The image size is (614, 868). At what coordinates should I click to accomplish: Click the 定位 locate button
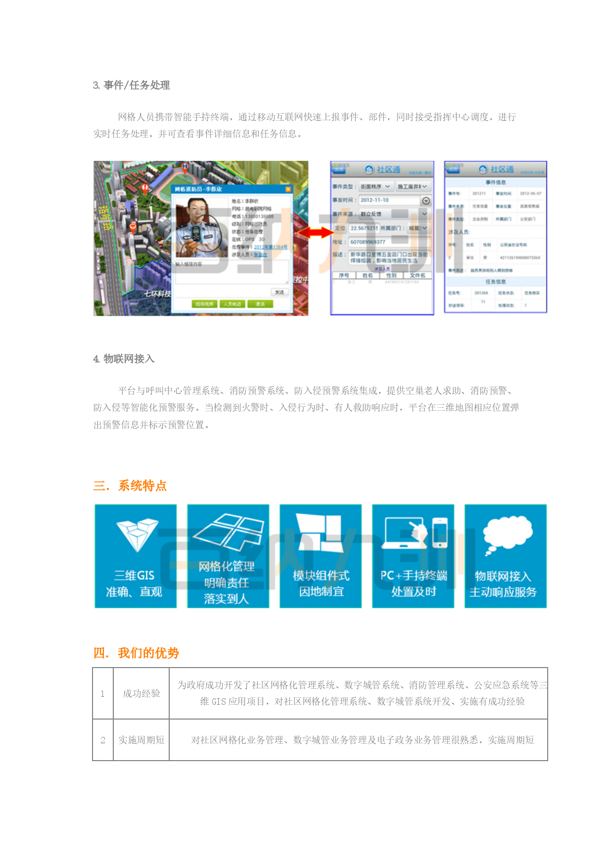pyautogui.click(x=340, y=228)
